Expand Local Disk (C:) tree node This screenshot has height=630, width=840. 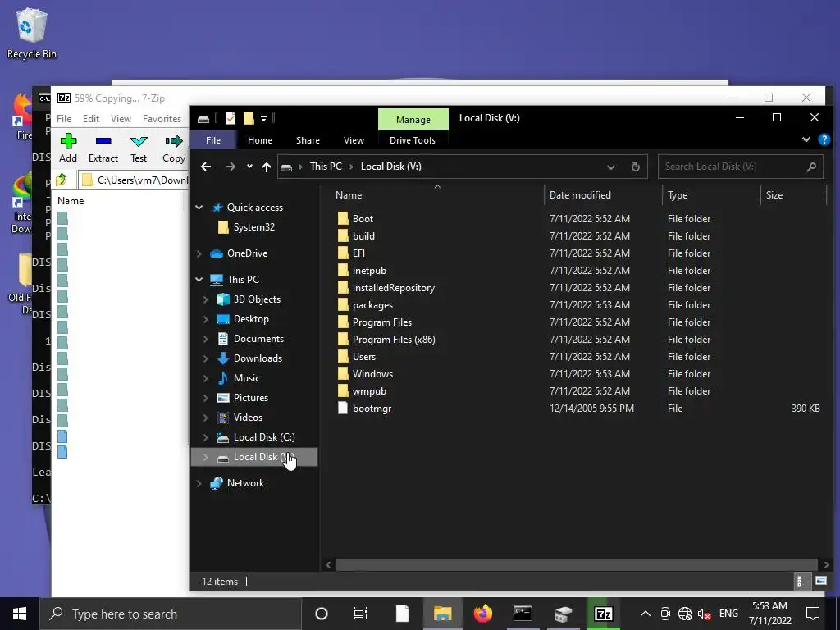206,437
